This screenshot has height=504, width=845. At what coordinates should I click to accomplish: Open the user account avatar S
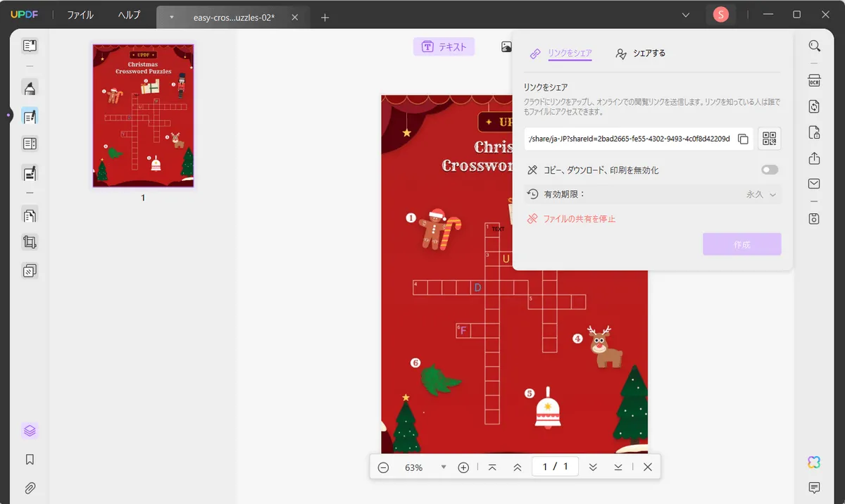[x=720, y=15]
